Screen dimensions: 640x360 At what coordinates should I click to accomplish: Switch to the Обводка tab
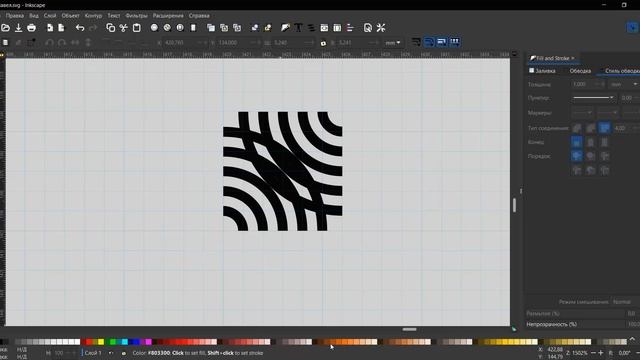tap(580, 71)
